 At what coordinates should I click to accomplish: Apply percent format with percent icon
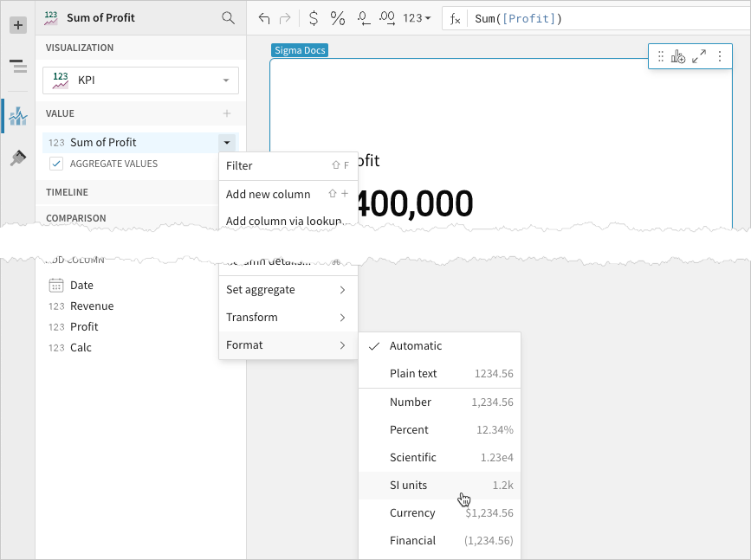pos(338,18)
